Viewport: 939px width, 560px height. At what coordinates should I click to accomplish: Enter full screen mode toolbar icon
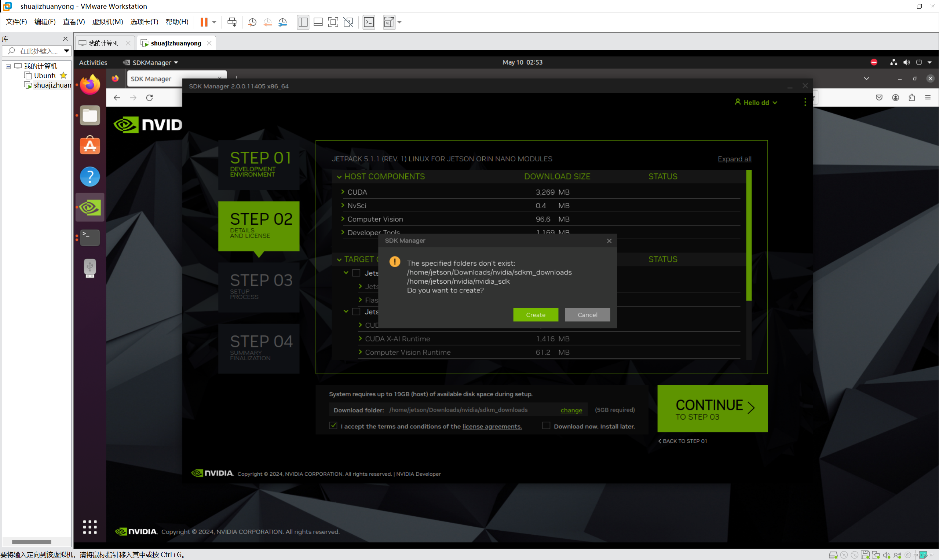point(333,22)
